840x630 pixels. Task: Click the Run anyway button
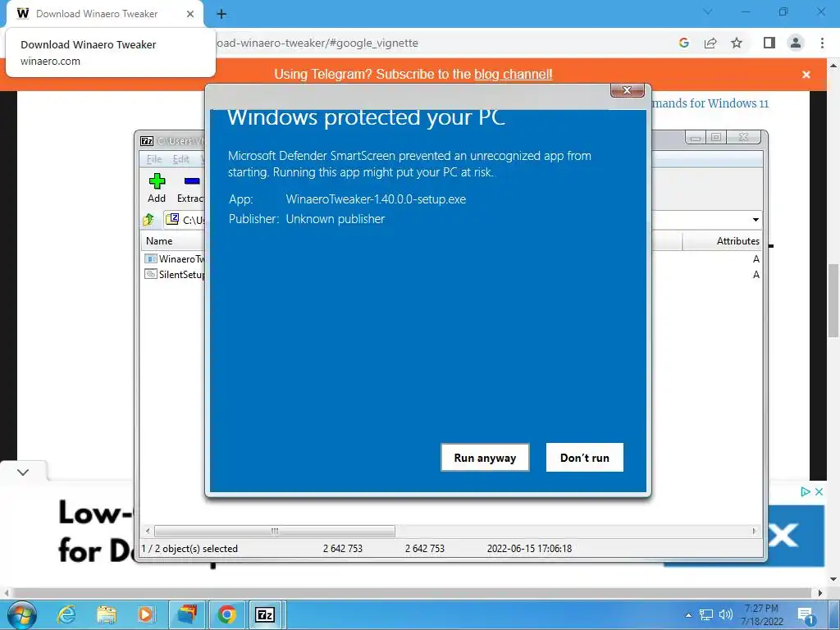coord(485,458)
